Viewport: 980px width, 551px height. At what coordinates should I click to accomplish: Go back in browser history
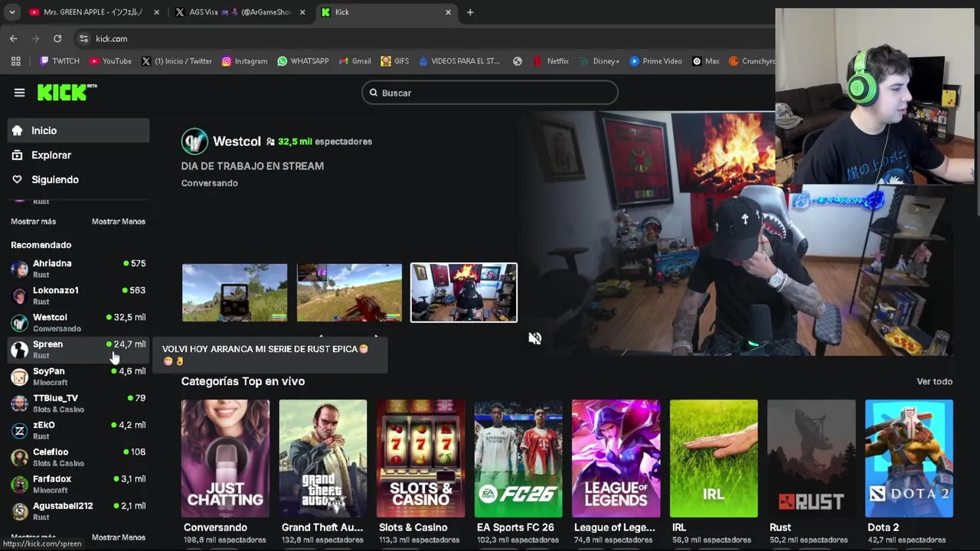tap(13, 38)
